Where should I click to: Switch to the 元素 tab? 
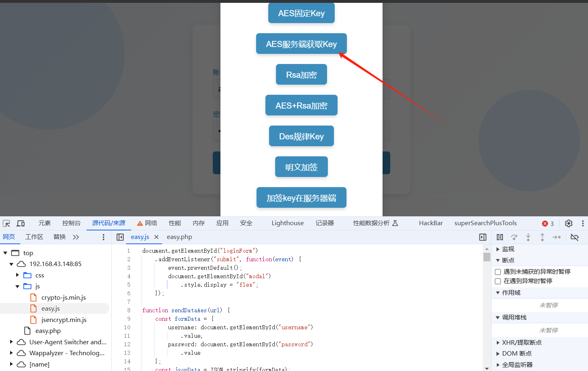(45, 223)
